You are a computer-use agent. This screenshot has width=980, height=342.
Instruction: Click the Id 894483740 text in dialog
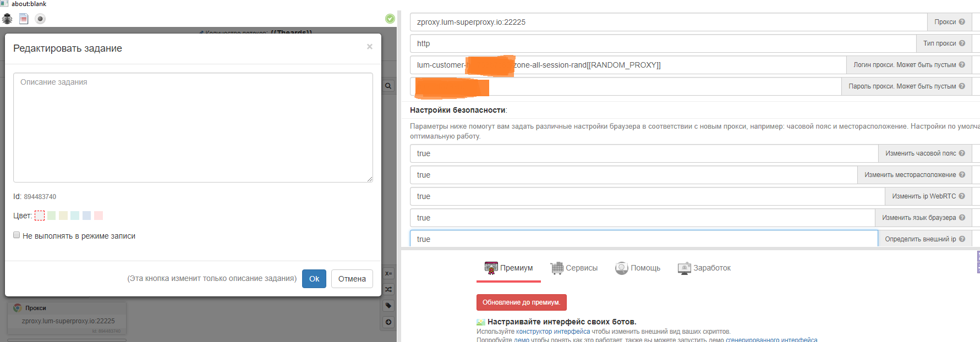tap(35, 196)
